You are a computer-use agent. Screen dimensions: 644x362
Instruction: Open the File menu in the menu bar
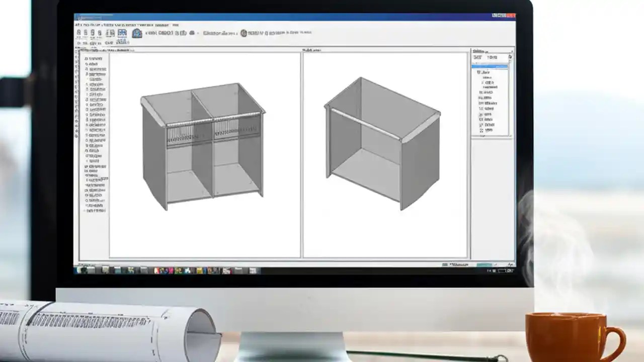[x=78, y=24]
